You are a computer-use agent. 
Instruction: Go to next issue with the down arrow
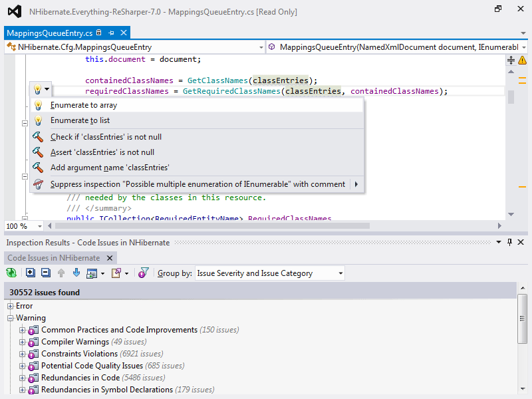pyautogui.click(x=76, y=273)
